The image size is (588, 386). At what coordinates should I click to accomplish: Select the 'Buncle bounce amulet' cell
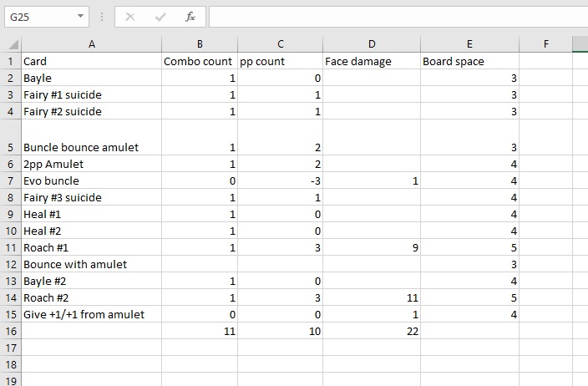pyautogui.click(x=92, y=138)
